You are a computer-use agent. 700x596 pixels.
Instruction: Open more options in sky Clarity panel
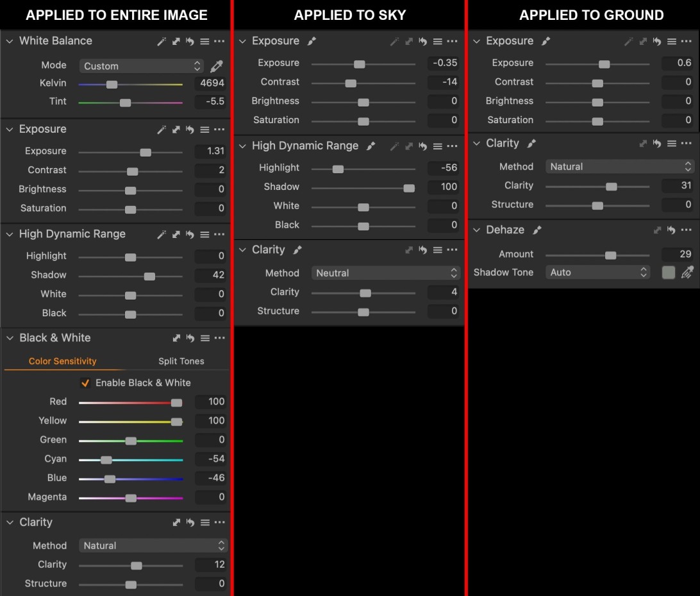(453, 250)
